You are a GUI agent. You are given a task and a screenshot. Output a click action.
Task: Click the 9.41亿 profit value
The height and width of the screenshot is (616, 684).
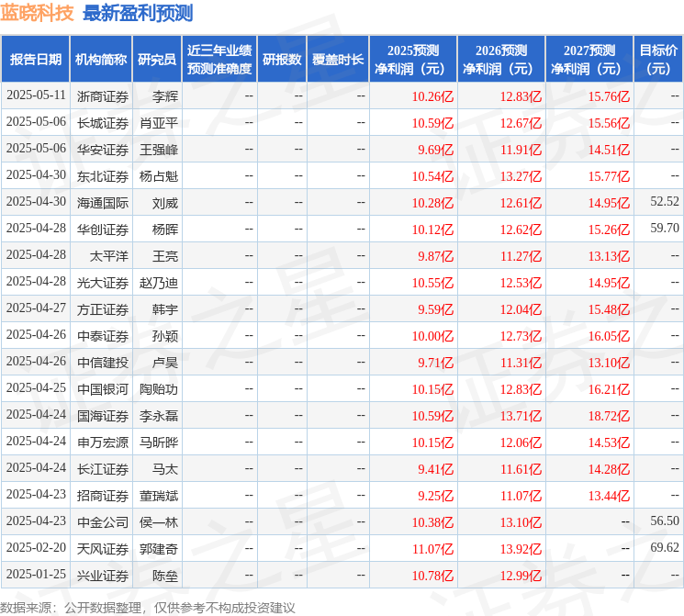(x=436, y=469)
